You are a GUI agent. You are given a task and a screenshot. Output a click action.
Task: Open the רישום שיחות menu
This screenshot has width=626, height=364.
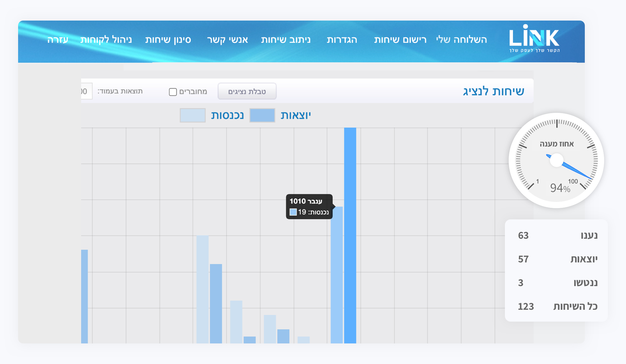pyautogui.click(x=400, y=40)
